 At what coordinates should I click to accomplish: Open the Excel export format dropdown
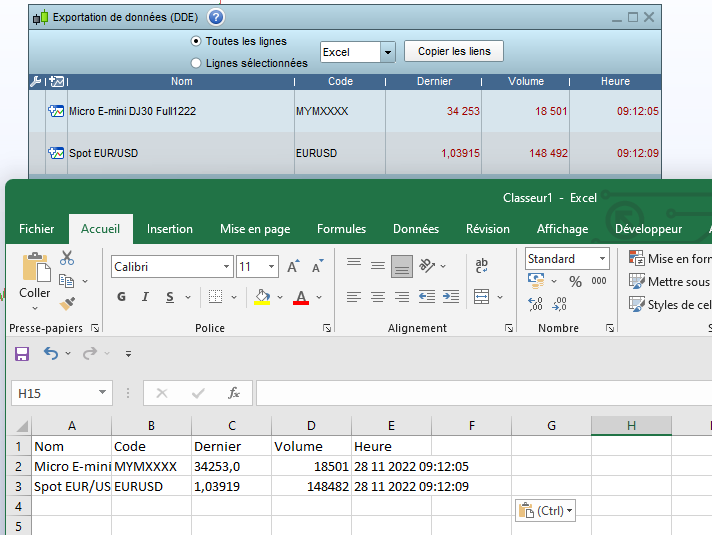[388, 52]
